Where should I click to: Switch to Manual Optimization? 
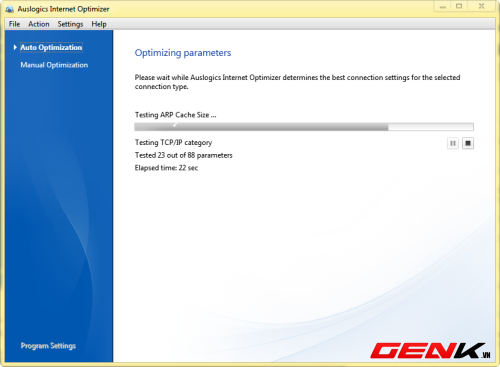[x=54, y=65]
